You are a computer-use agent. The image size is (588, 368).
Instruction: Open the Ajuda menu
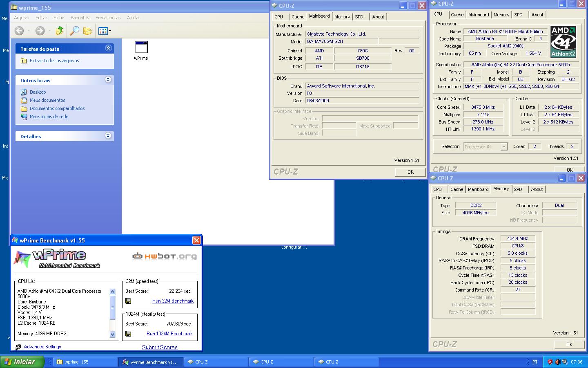133,18
